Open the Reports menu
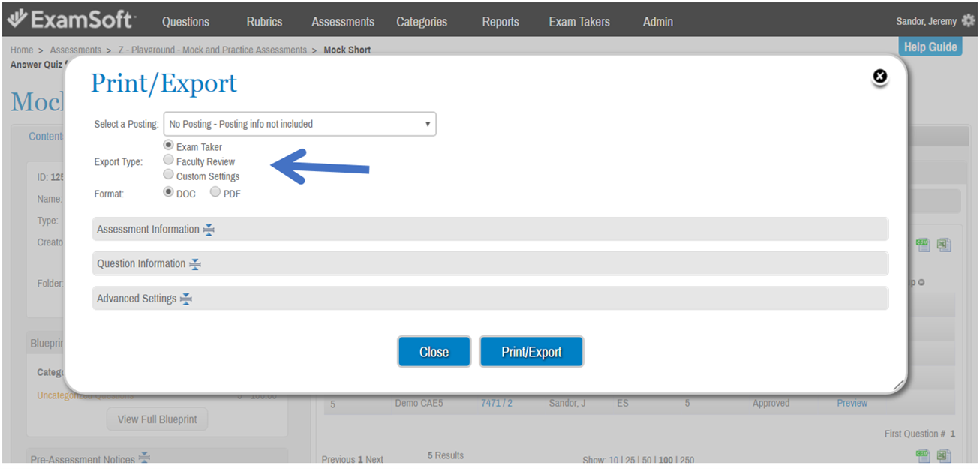Screen dimensions: 980x469 pos(501,22)
